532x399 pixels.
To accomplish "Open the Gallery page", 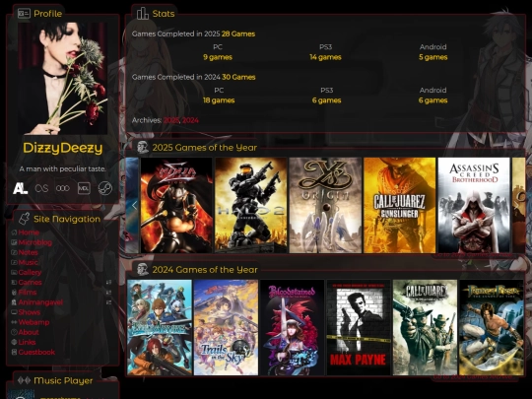I will [x=30, y=272].
